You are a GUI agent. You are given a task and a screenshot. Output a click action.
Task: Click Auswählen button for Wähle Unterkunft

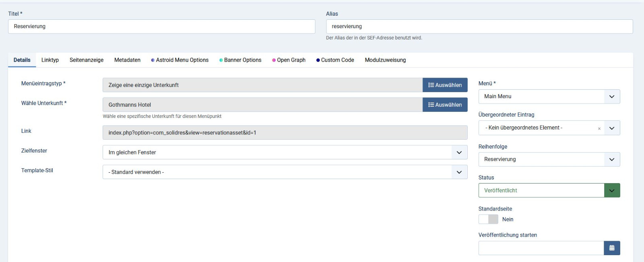pos(445,105)
